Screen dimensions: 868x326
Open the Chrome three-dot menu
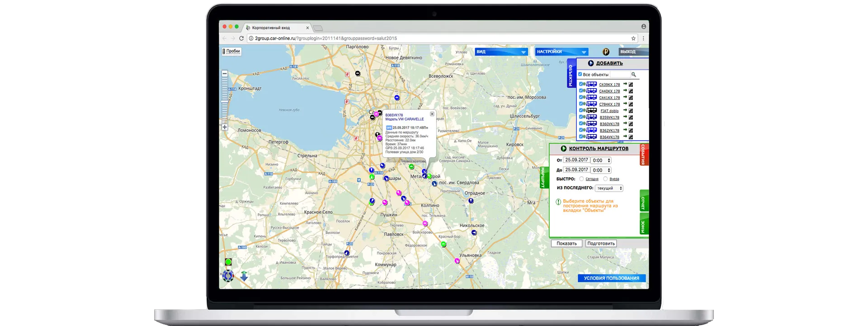tap(643, 38)
